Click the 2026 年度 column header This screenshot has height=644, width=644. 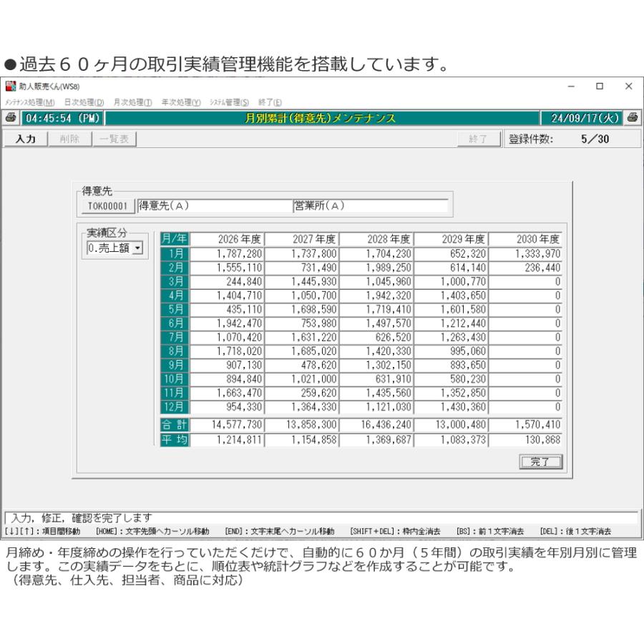[227, 239]
